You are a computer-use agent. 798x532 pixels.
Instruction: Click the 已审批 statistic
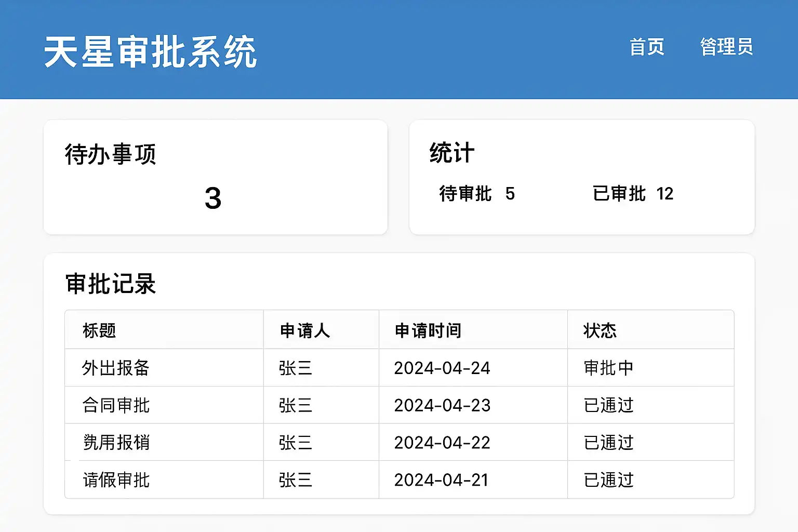pos(632,194)
